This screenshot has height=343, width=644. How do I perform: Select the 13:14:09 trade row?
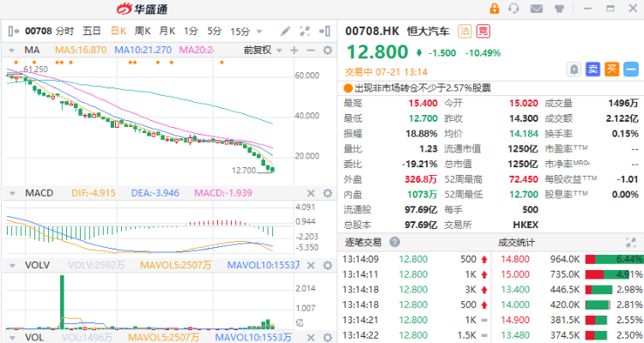(416, 259)
